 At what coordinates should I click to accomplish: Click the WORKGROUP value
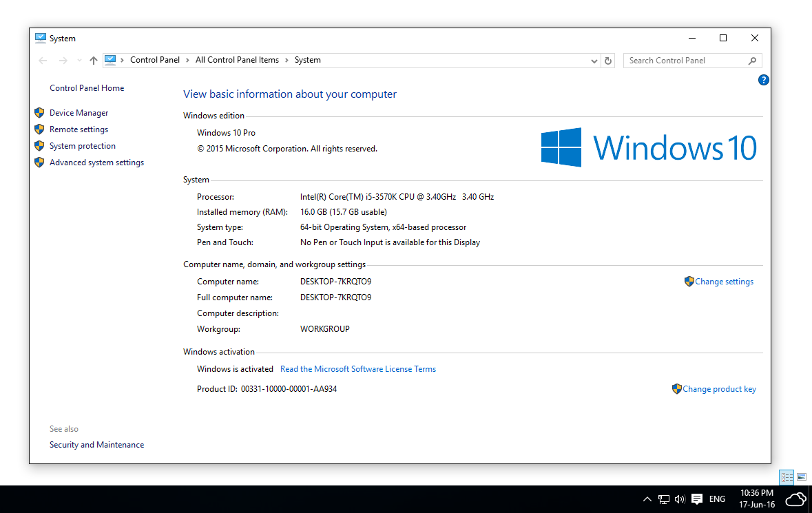324,329
